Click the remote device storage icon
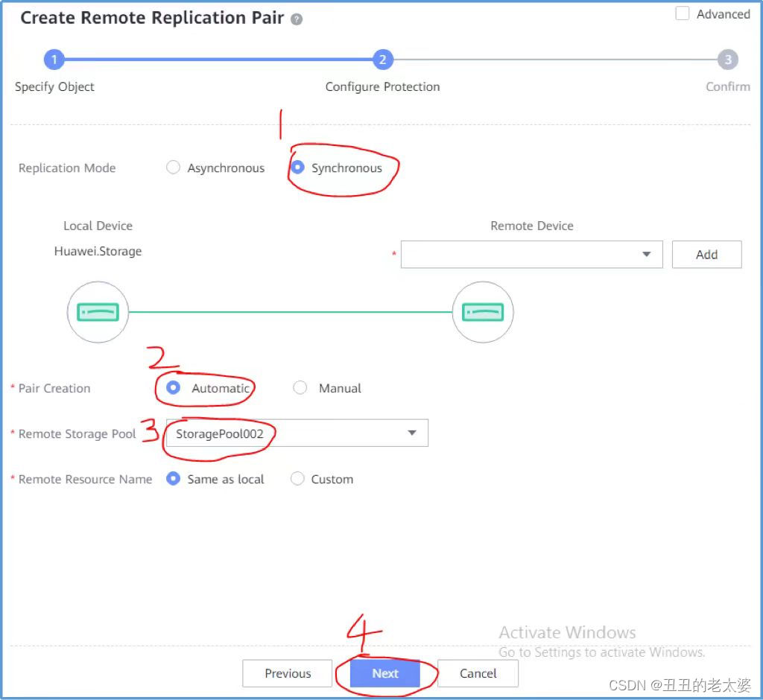This screenshot has width=763, height=700. tap(483, 312)
